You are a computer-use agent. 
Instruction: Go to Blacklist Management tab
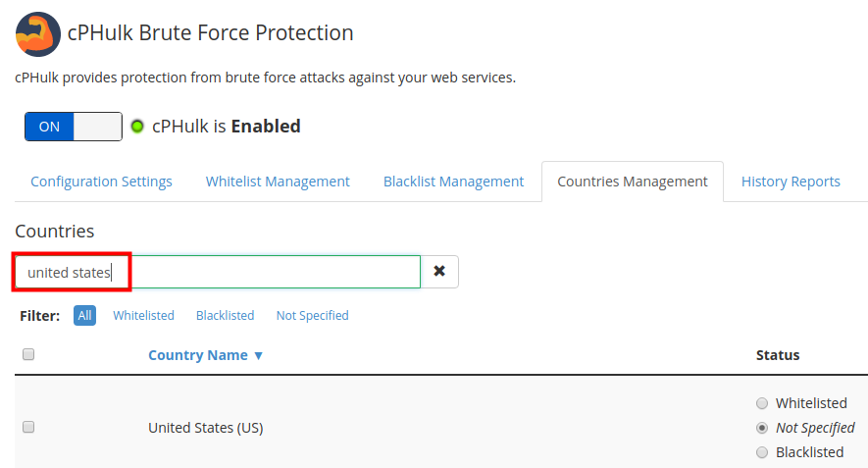(453, 182)
